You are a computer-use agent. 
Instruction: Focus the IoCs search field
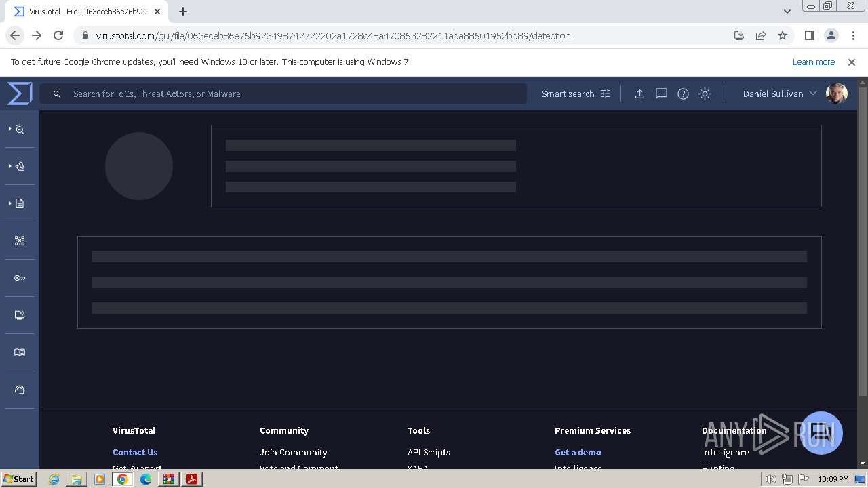[x=283, y=94]
